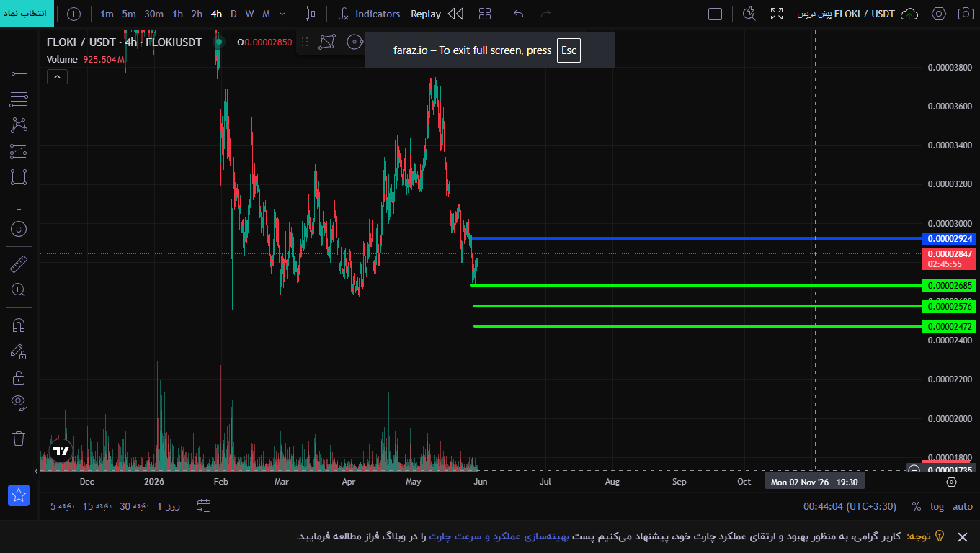
Task: Redo the last chart action
Action: click(545, 14)
